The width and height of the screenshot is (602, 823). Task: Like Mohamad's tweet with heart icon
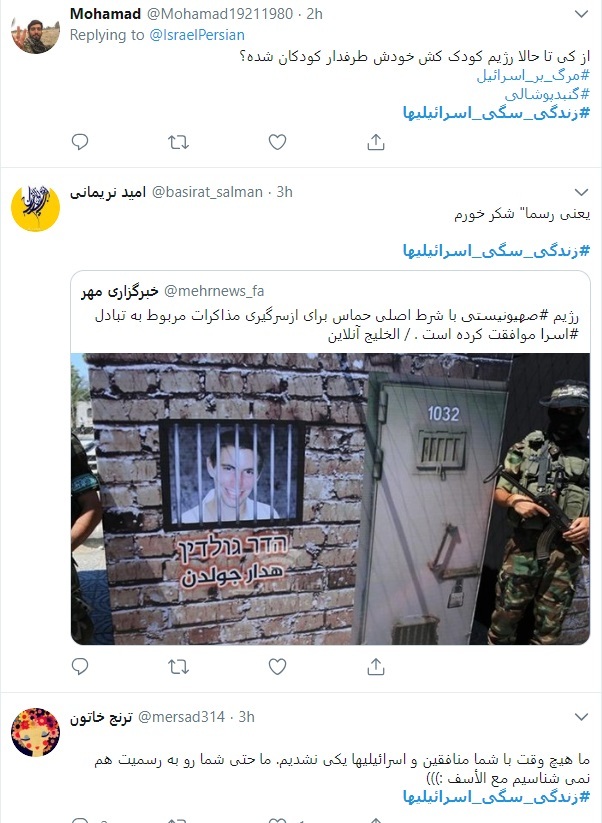(277, 142)
